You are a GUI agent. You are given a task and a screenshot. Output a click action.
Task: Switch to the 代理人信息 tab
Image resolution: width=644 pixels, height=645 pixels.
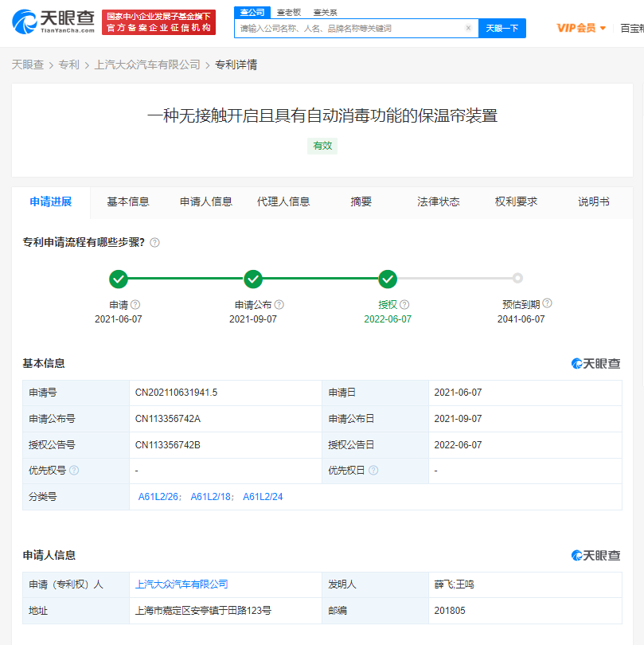(x=283, y=202)
